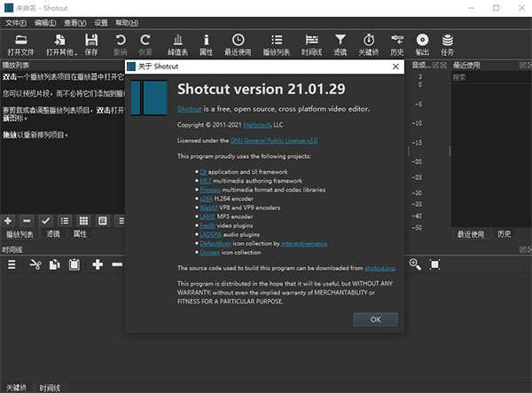Click the timeline zoom in magnifier icon
The image size is (532, 393).
(x=415, y=264)
